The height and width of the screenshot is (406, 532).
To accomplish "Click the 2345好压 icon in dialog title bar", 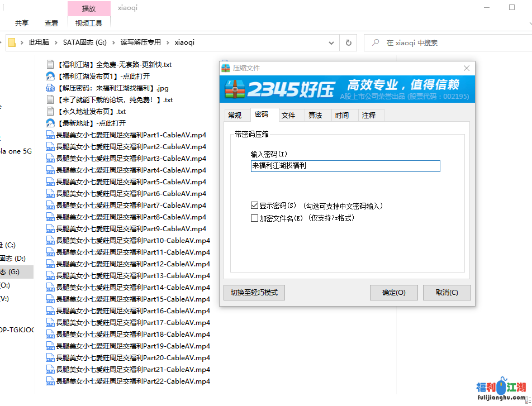I will click(x=226, y=68).
